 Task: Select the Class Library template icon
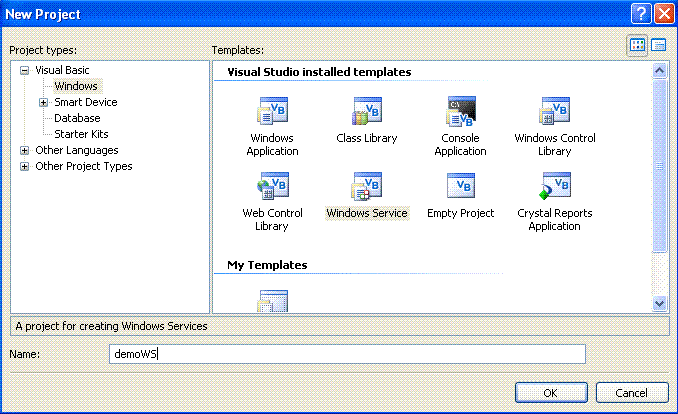pyautogui.click(x=367, y=111)
